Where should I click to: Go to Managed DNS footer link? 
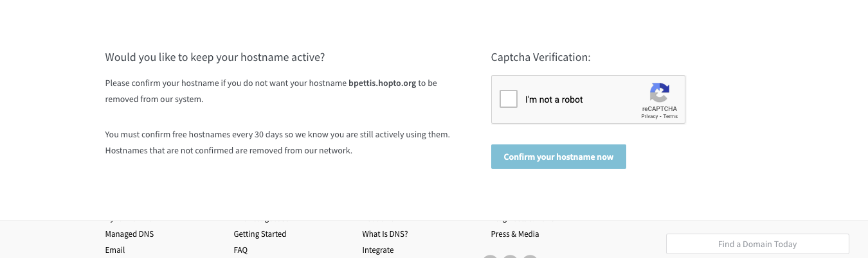pyautogui.click(x=129, y=234)
